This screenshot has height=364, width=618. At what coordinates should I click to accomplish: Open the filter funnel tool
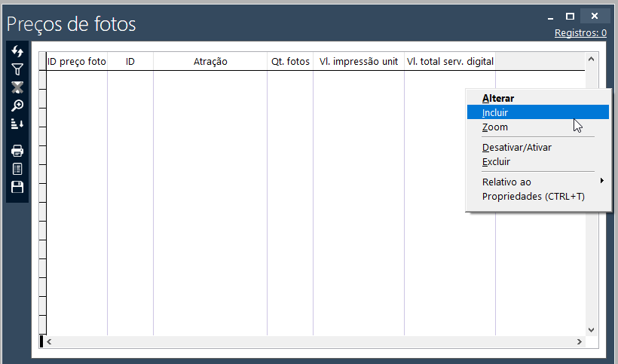(x=17, y=69)
